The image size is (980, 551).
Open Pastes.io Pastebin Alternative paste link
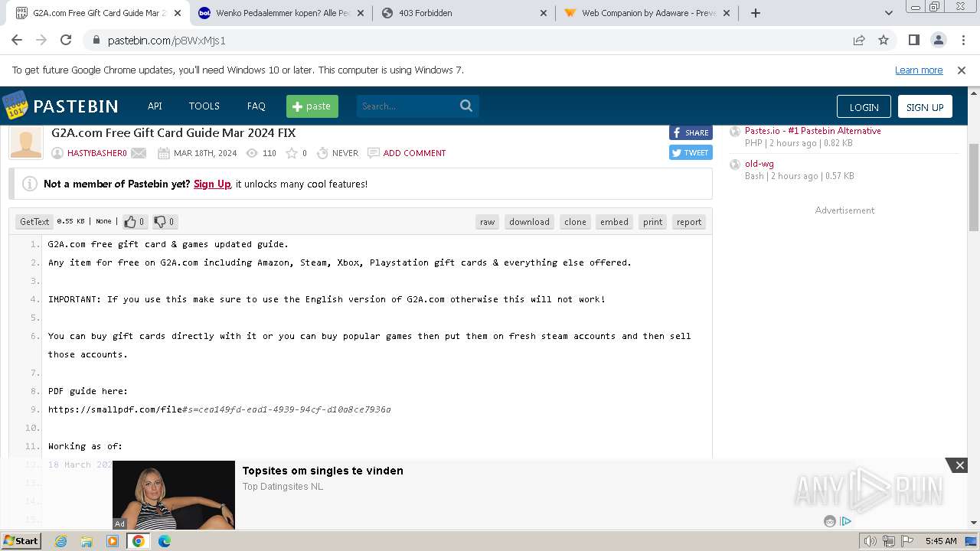pyautogui.click(x=813, y=131)
